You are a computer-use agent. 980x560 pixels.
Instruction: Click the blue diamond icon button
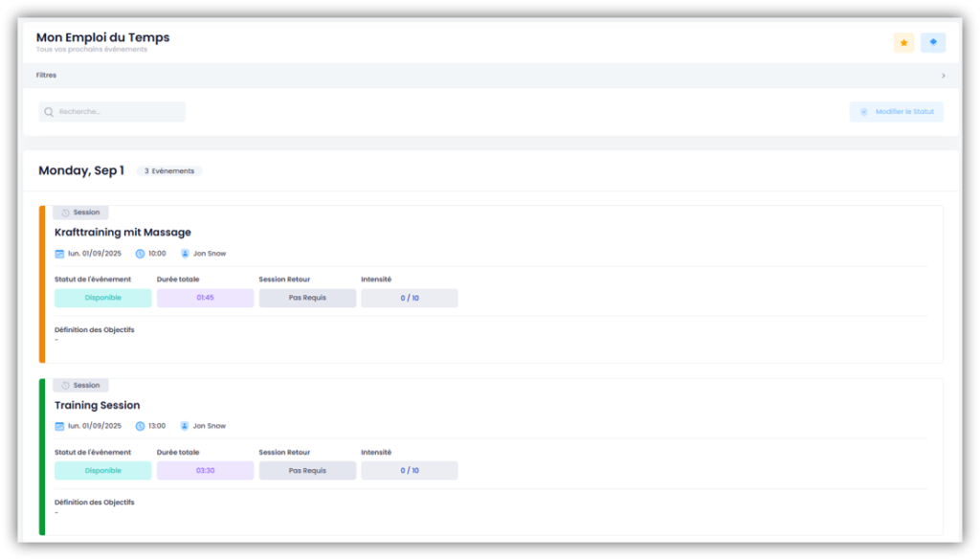coord(933,43)
